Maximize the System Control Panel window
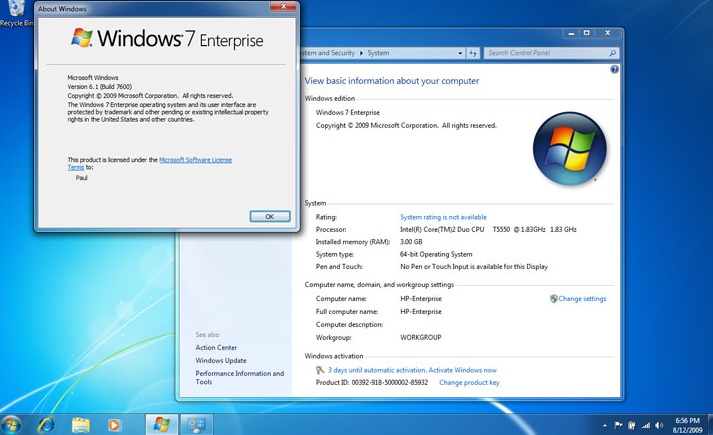713x435 pixels. click(x=587, y=33)
